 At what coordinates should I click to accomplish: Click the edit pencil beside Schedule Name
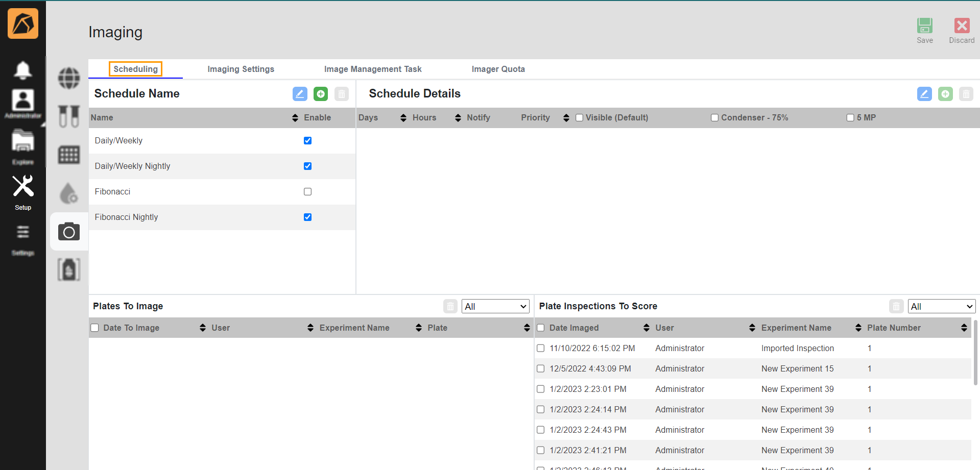[300, 94]
